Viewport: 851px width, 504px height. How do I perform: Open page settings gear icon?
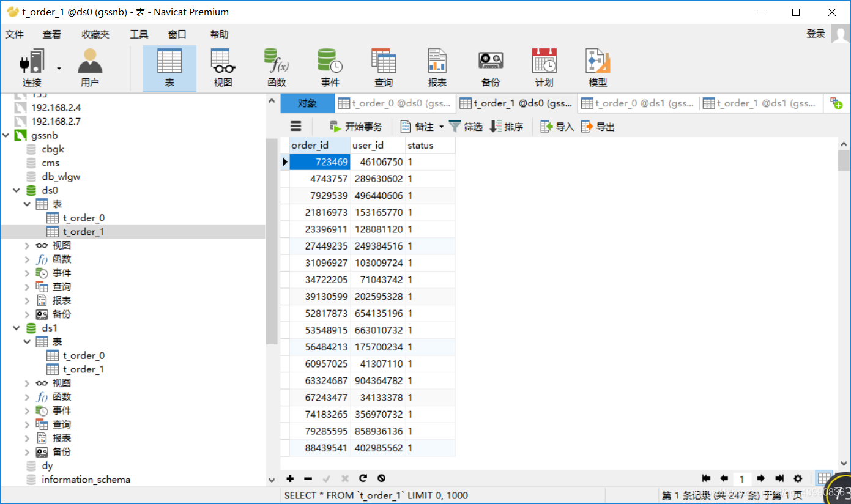(798, 478)
